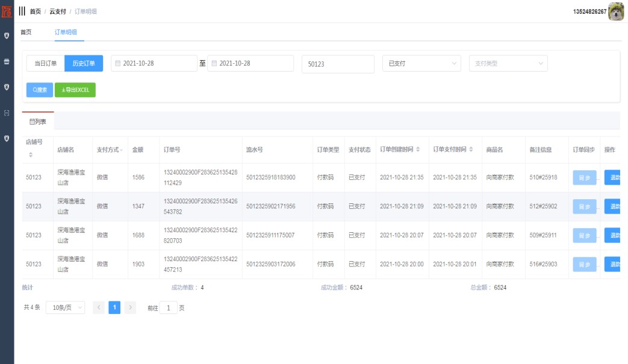Viewport: 628px width, 364px height.
Task: Select the 列表 tab above the table
Action: tap(38, 121)
